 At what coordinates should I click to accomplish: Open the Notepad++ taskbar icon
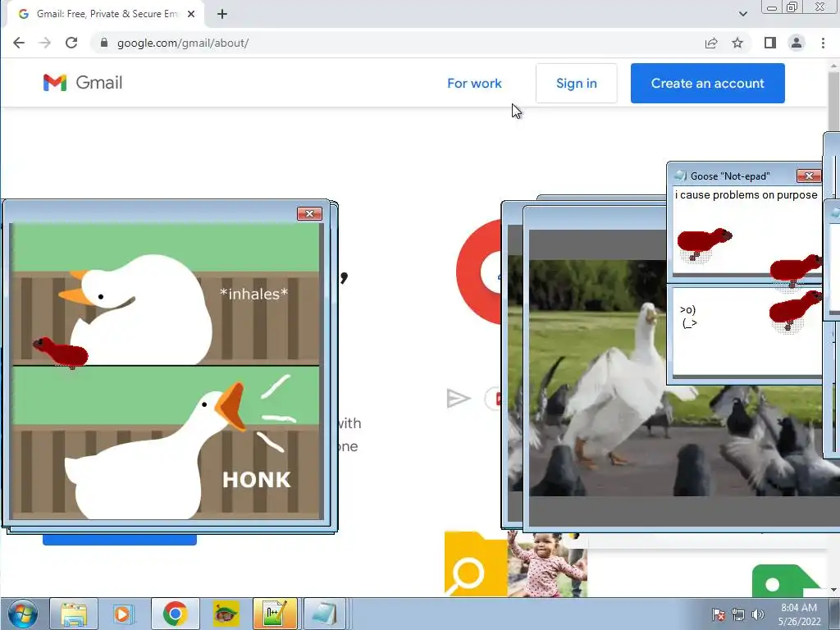tap(275, 614)
